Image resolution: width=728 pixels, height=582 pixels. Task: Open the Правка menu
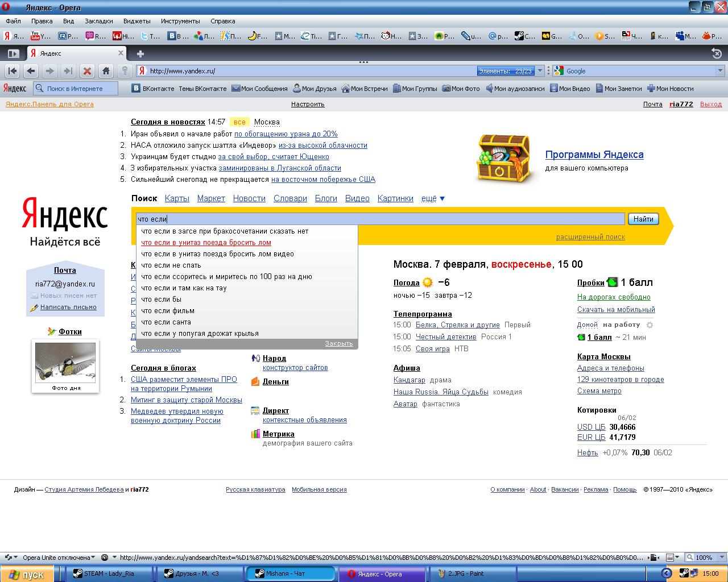click(x=42, y=21)
